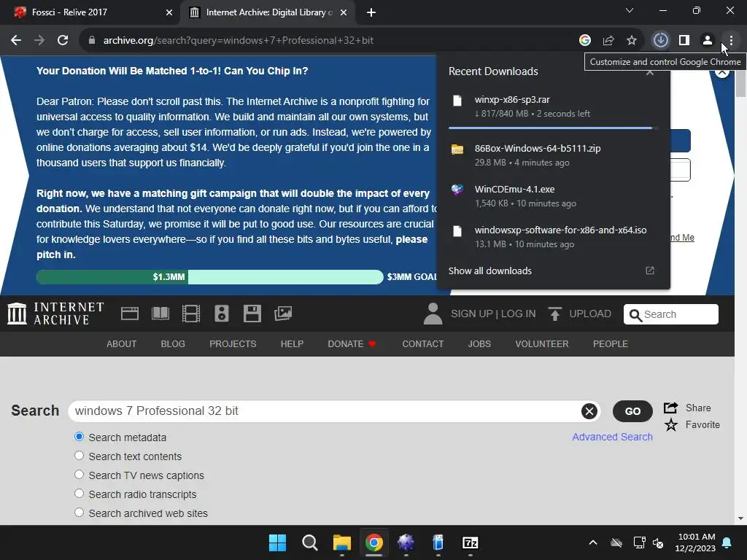Close the Fossci - Relive 2017 tab

169,12
